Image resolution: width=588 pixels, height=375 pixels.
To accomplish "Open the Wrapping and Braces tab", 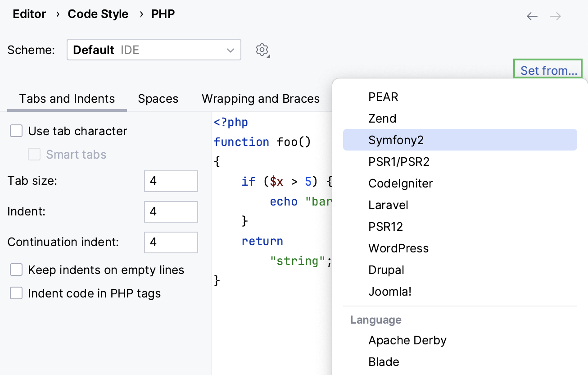I will click(x=261, y=99).
